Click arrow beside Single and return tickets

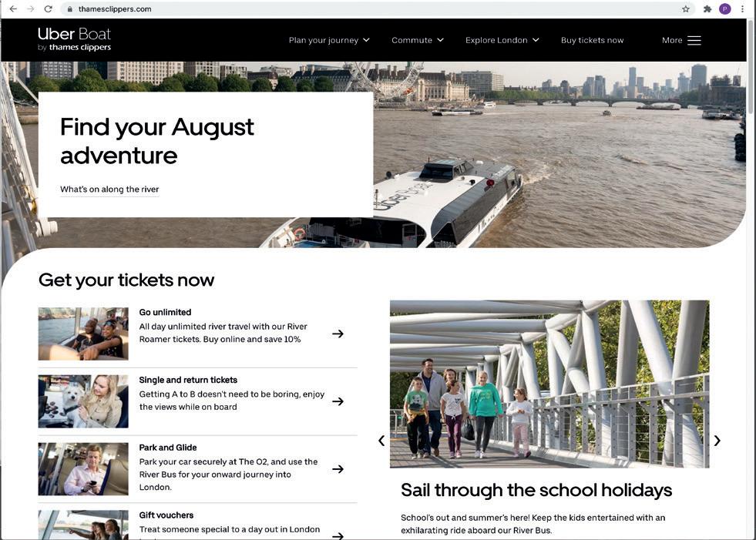coord(338,401)
